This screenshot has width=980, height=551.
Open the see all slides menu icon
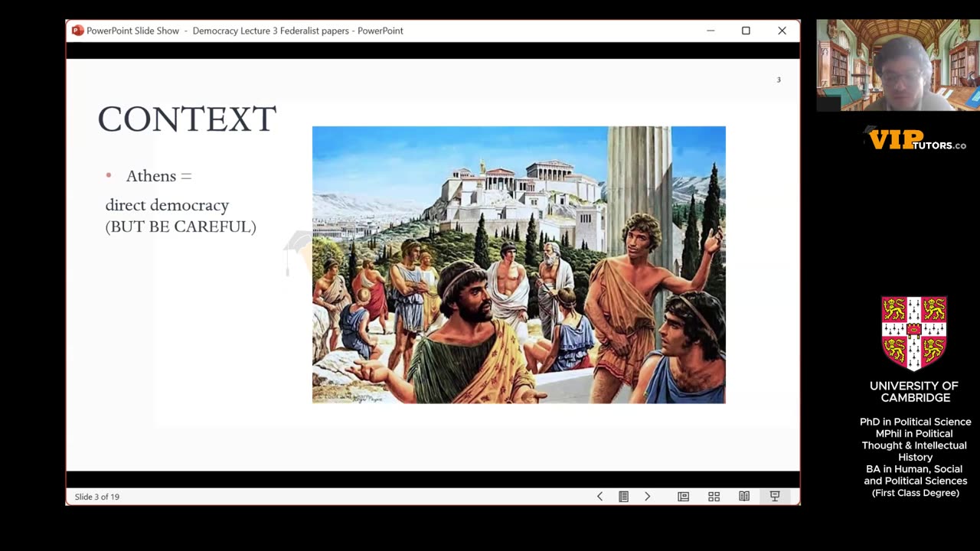point(623,497)
